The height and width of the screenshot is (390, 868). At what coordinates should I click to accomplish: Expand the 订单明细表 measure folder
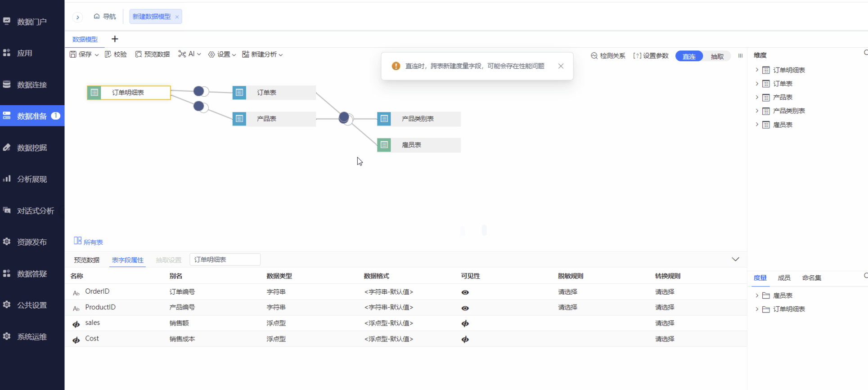757,309
